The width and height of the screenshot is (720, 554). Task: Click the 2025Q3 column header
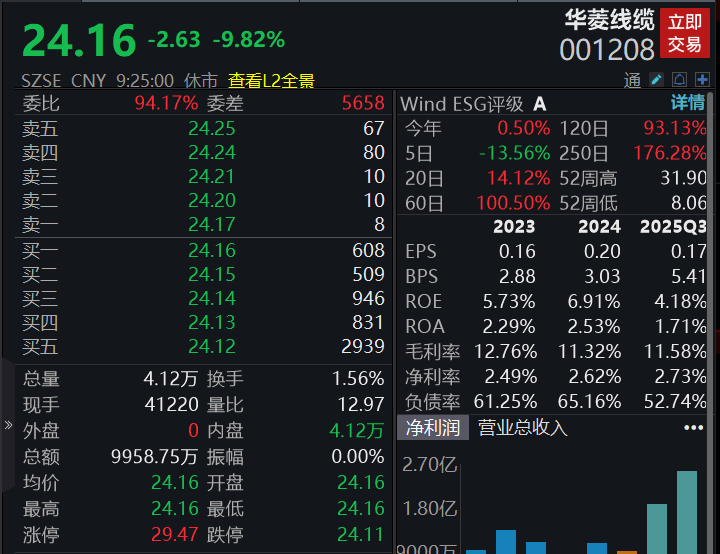point(673,226)
